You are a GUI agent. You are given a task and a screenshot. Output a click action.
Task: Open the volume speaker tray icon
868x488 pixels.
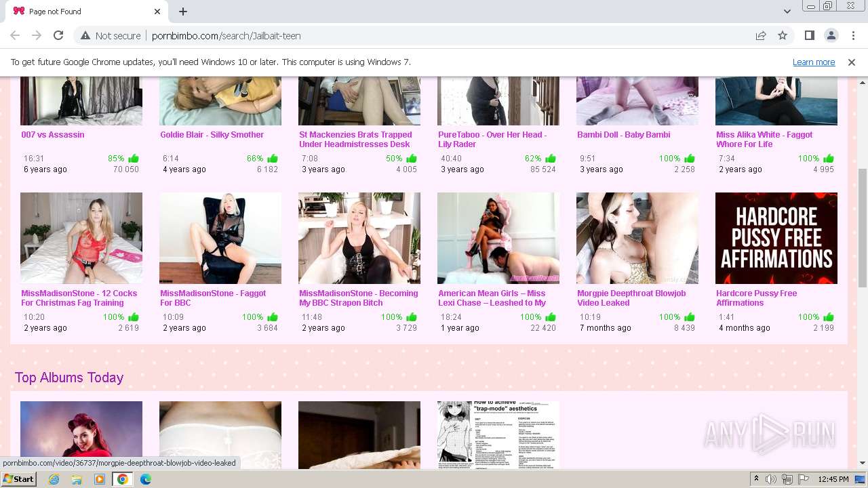click(771, 479)
